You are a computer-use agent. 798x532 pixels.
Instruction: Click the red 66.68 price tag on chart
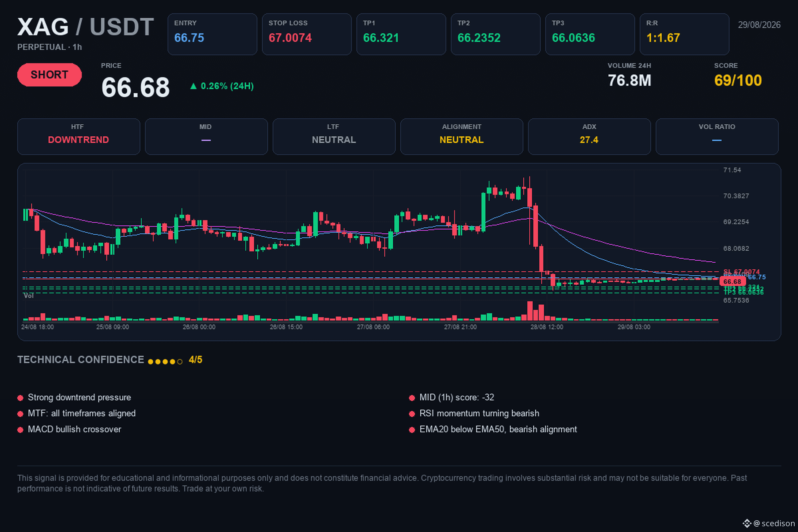coord(732,282)
